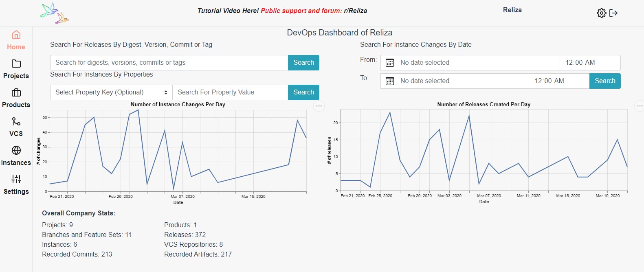This screenshot has height=272, width=644.
Task: Open Products via the briefcase icon
Action: 16,93
